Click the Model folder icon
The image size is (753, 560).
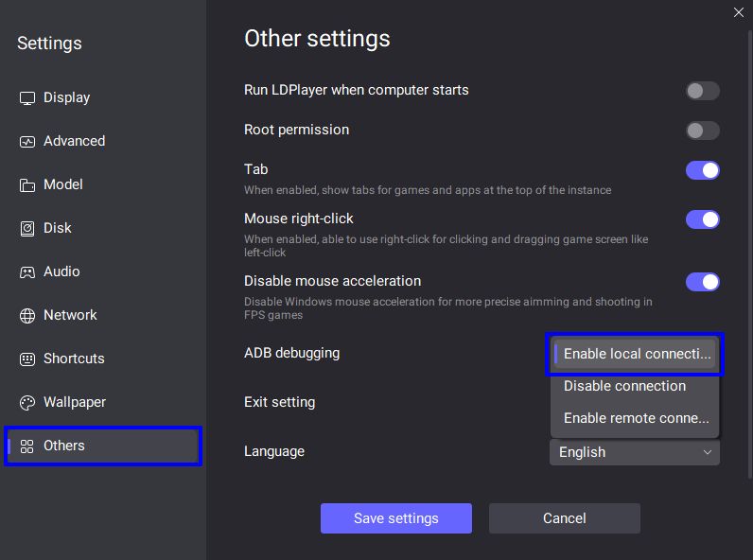(27, 184)
